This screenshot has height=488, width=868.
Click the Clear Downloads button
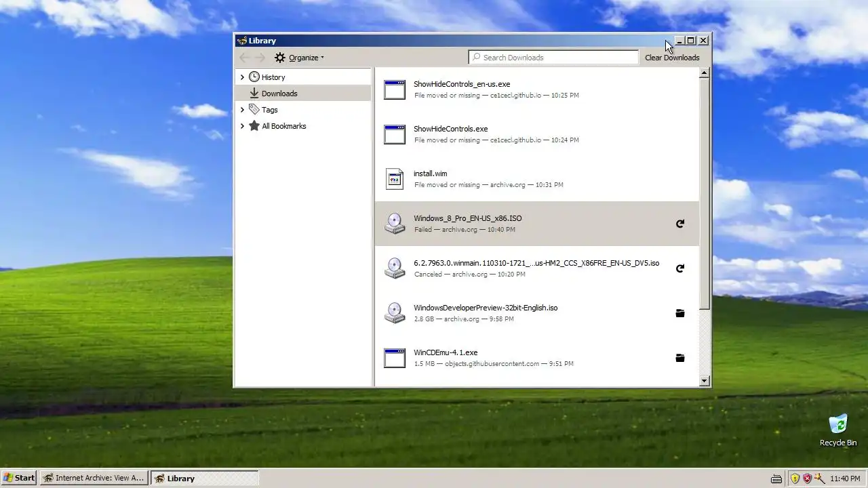672,58
